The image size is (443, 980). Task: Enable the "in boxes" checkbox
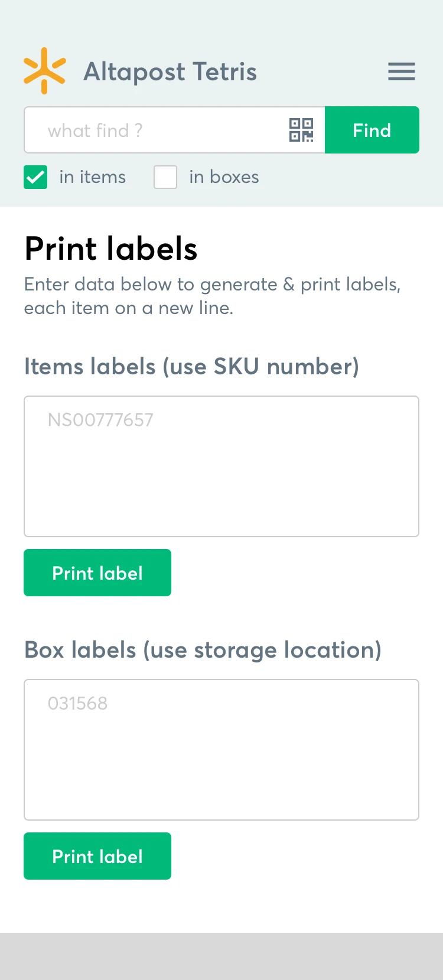[165, 177]
